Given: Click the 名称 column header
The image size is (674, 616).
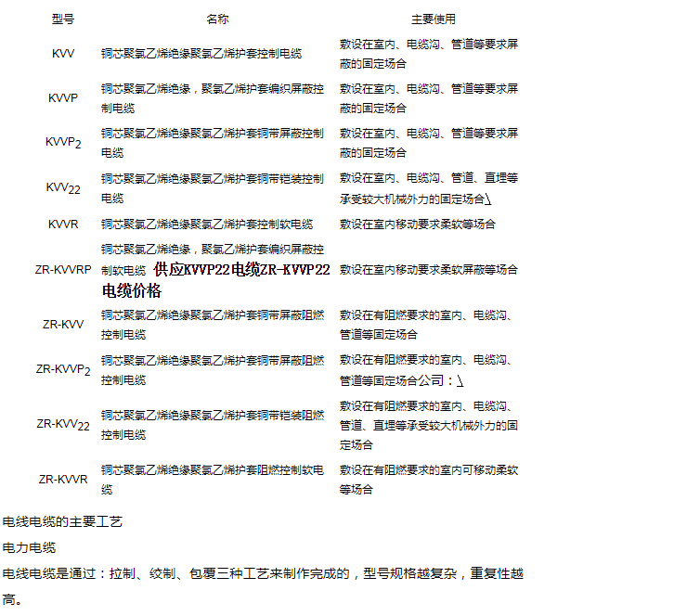Looking at the screenshot, I should 217,19.
